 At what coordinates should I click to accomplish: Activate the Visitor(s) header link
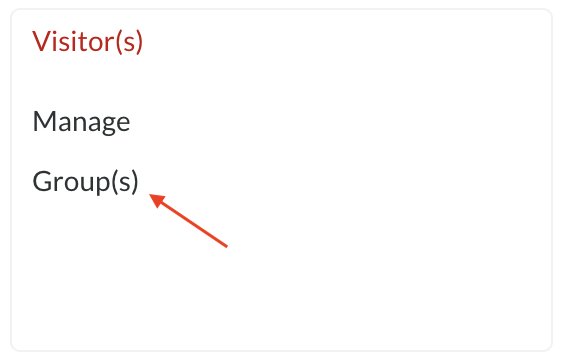point(87,42)
